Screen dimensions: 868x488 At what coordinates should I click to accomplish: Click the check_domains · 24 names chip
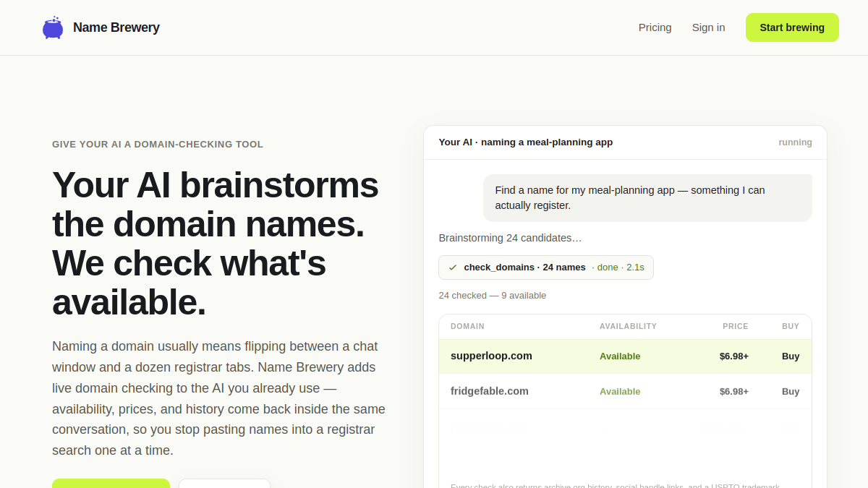pyautogui.click(x=546, y=267)
